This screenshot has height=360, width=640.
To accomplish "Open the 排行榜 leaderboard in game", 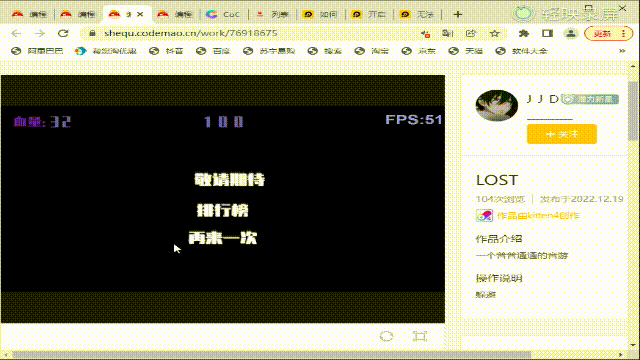I will click(223, 210).
